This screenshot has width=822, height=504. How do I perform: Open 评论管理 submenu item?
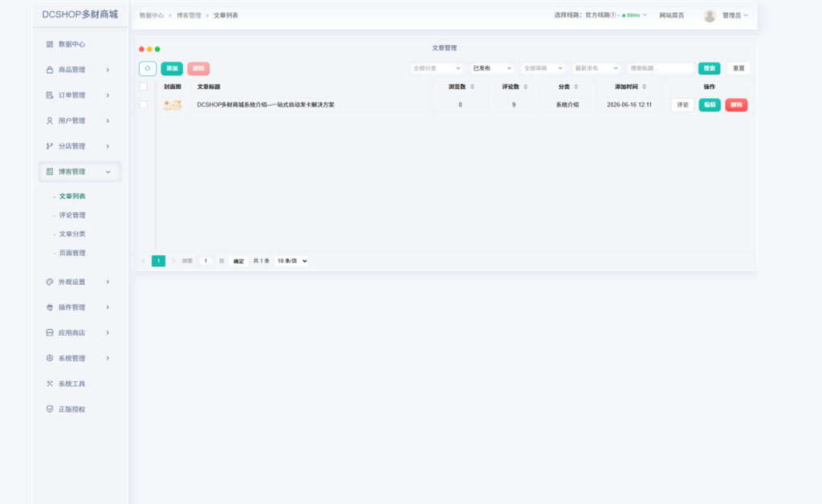pyautogui.click(x=71, y=215)
